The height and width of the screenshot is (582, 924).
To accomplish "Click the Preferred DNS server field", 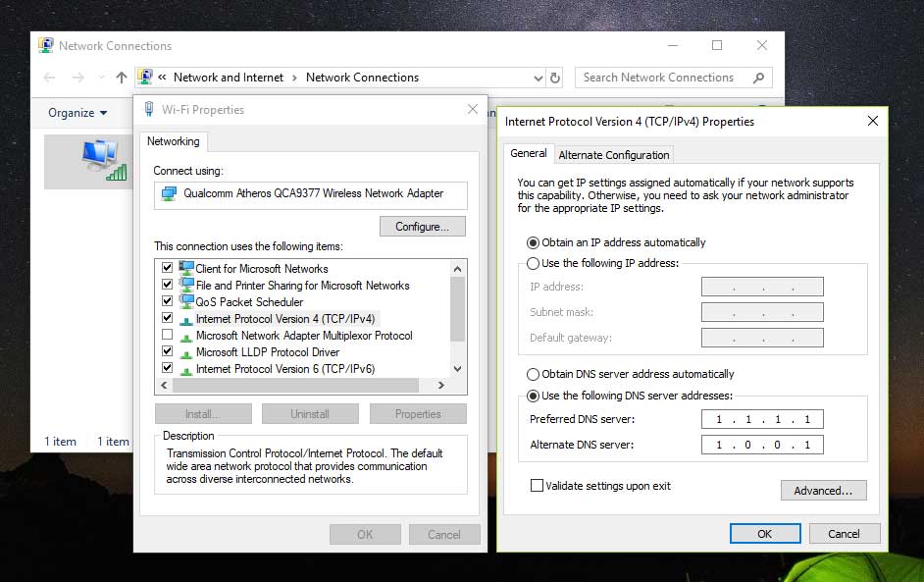I will [762, 419].
